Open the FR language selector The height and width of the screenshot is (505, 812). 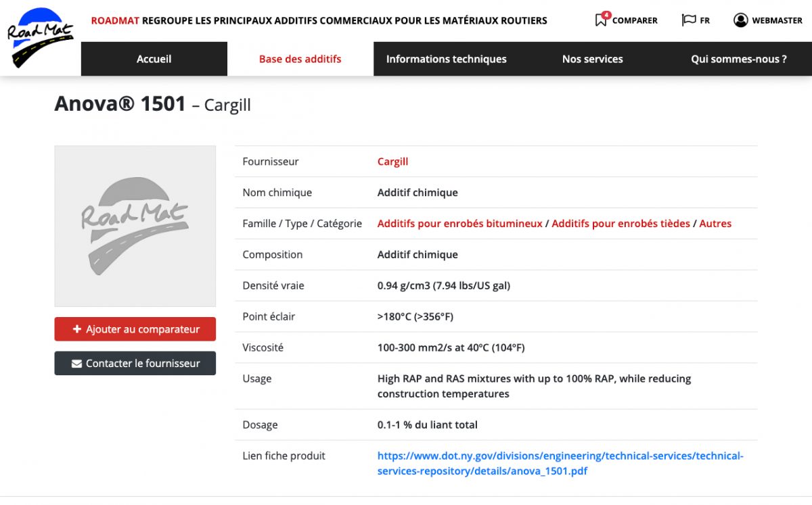click(704, 20)
